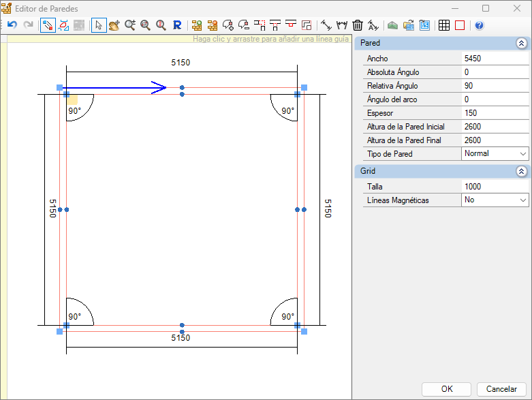The width and height of the screenshot is (532, 400).
Task: Click the green roof shape icon
Action: (x=392, y=25)
